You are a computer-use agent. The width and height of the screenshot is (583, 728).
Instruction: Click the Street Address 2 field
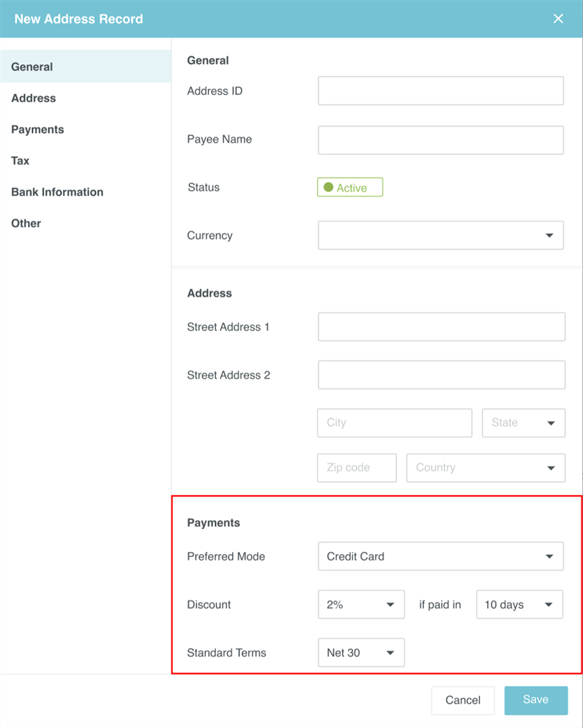click(x=441, y=375)
